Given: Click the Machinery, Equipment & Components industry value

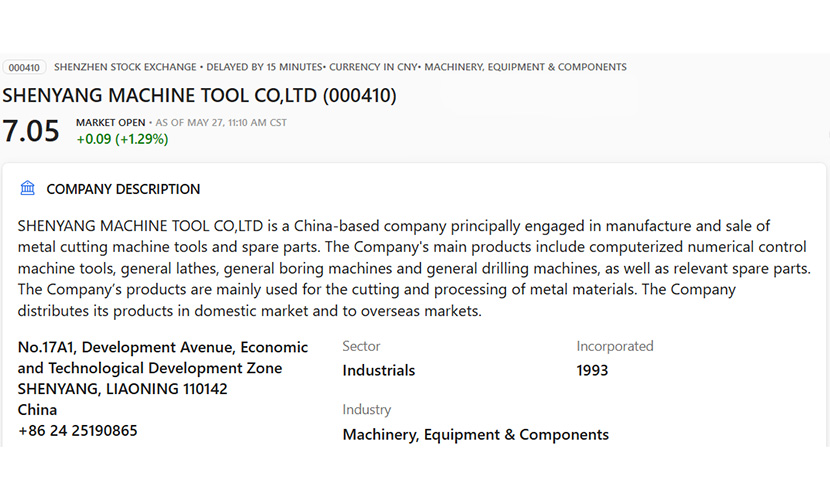Looking at the screenshot, I should coord(475,434).
